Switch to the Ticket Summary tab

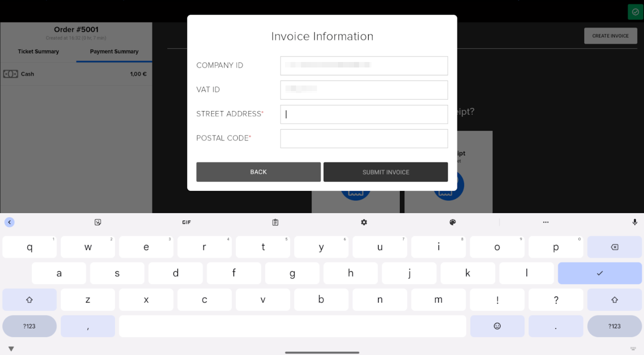point(38,51)
